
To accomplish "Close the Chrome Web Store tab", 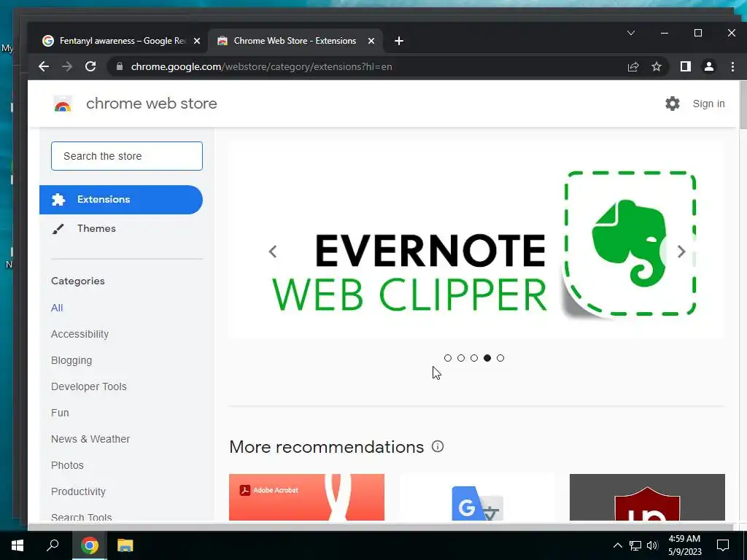I will pyautogui.click(x=371, y=41).
